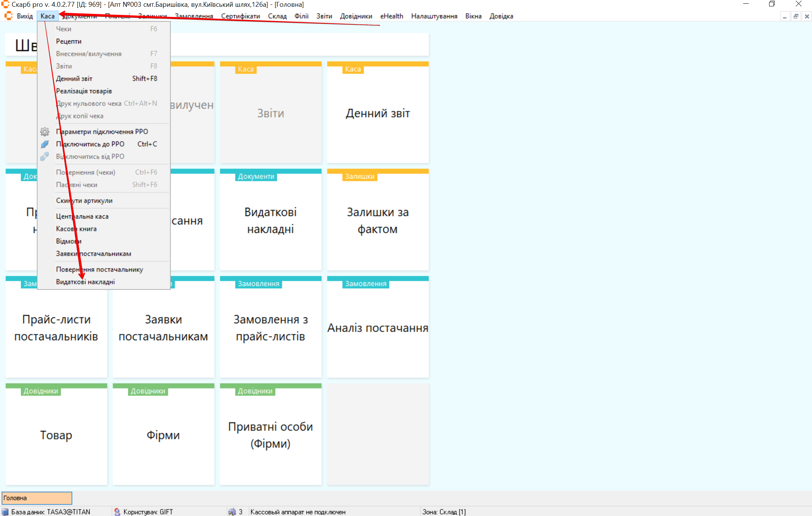The image size is (812, 516).
Task: Select Реалізація товарів menu entry
Action: coord(84,91)
